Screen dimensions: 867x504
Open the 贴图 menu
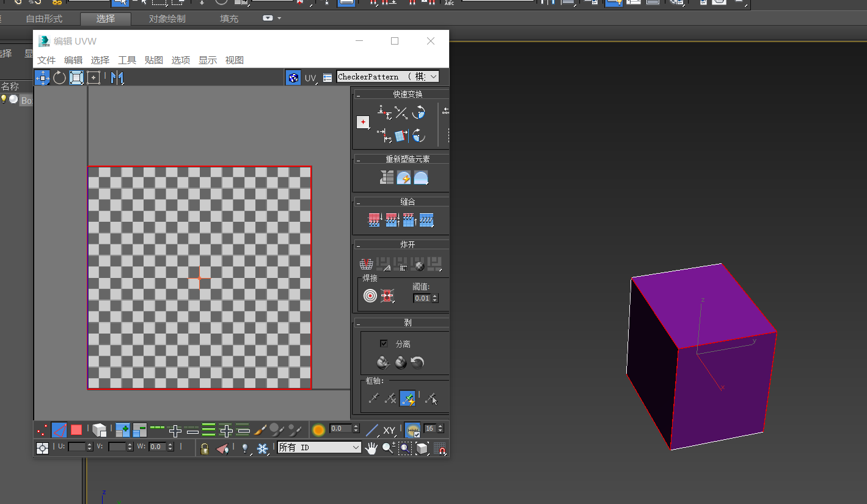pyautogui.click(x=154, y=60)
